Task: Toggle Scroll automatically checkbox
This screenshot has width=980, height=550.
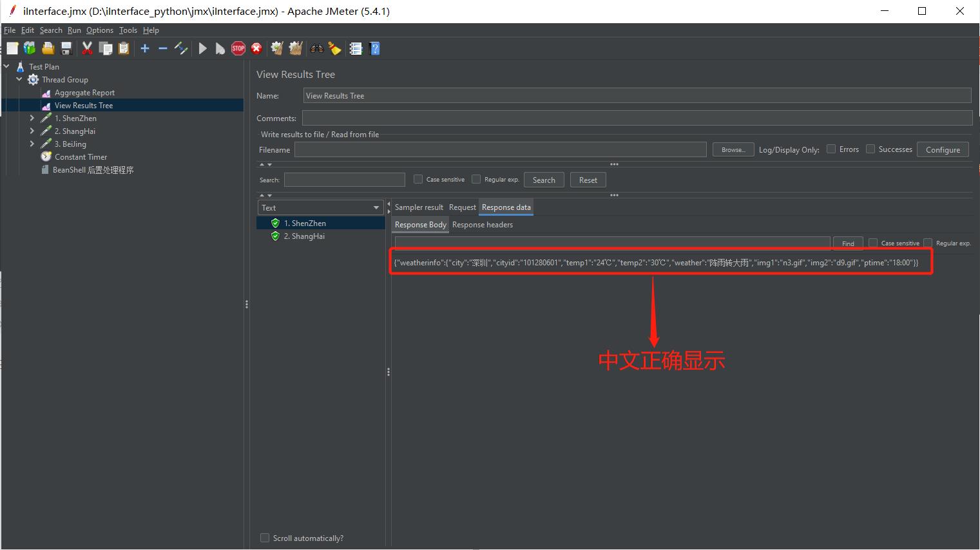Action: [264, 538]
